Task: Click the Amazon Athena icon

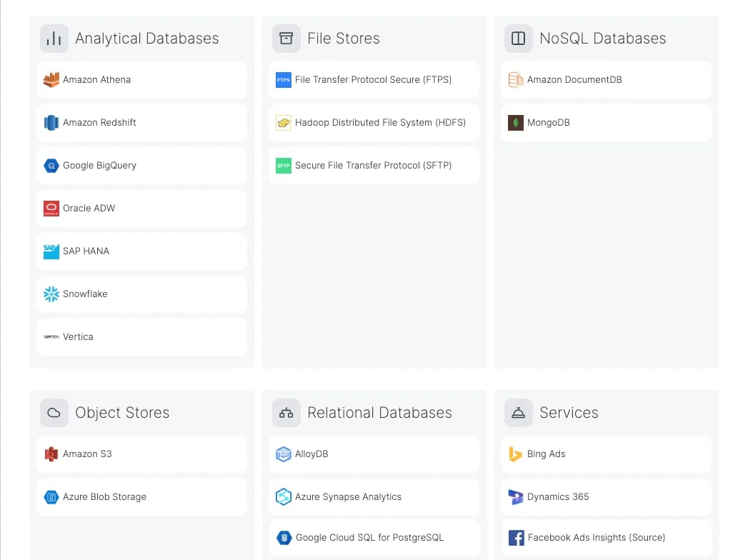Action: point(51,80)
